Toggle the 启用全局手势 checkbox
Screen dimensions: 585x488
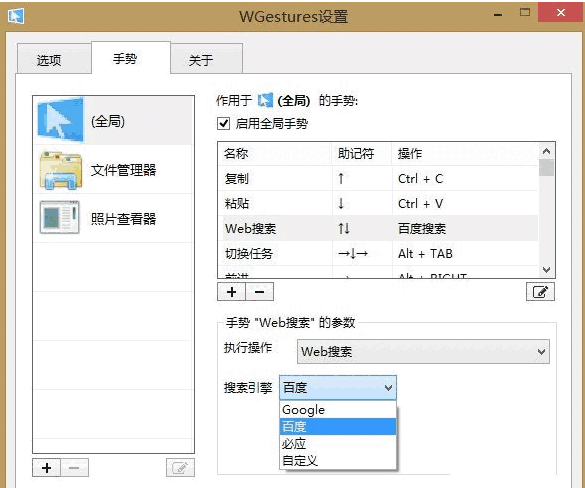[x=223, y=123]
